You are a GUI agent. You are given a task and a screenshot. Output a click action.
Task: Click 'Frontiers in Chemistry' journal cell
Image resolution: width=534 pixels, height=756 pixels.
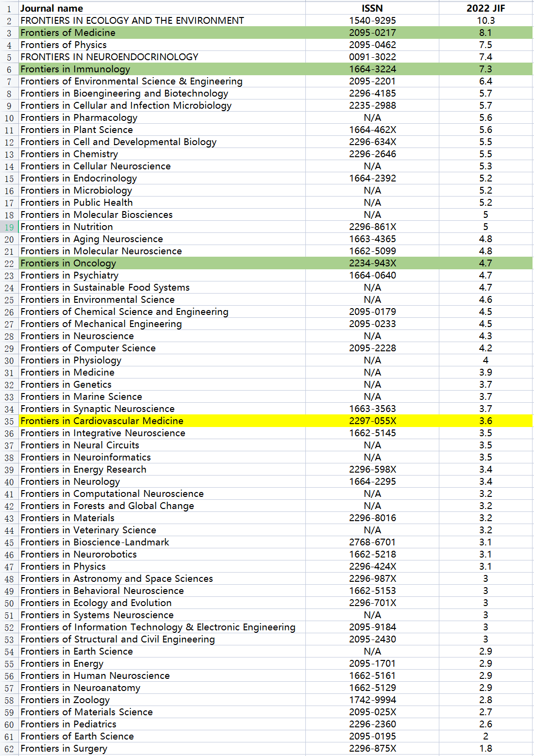point(162,154)
